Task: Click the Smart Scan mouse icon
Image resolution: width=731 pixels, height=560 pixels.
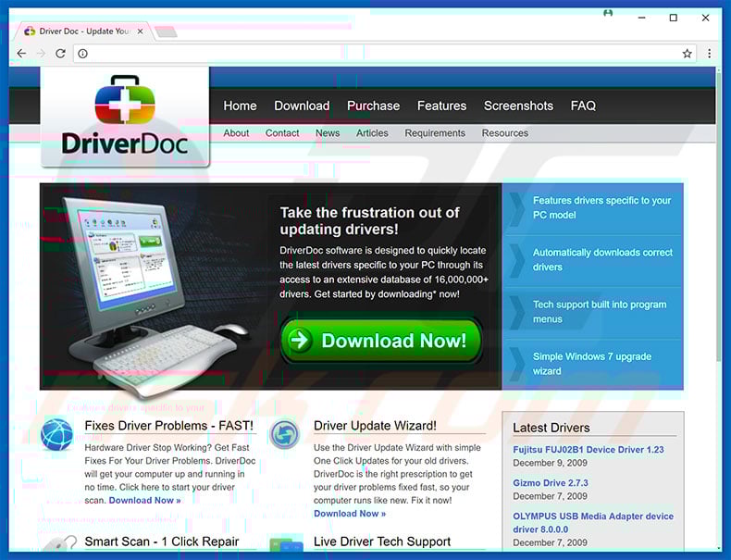Action: point(60,543)
